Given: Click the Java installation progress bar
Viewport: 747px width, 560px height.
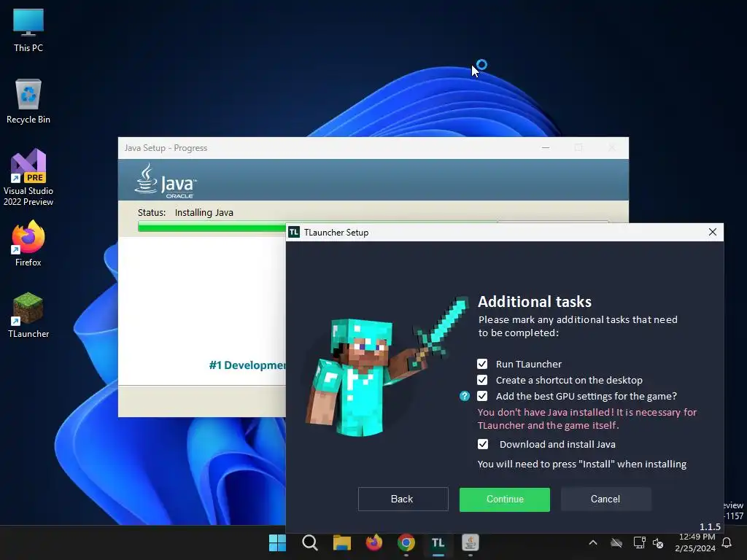Looking at the screenshot, I should (x=212, y=227).
